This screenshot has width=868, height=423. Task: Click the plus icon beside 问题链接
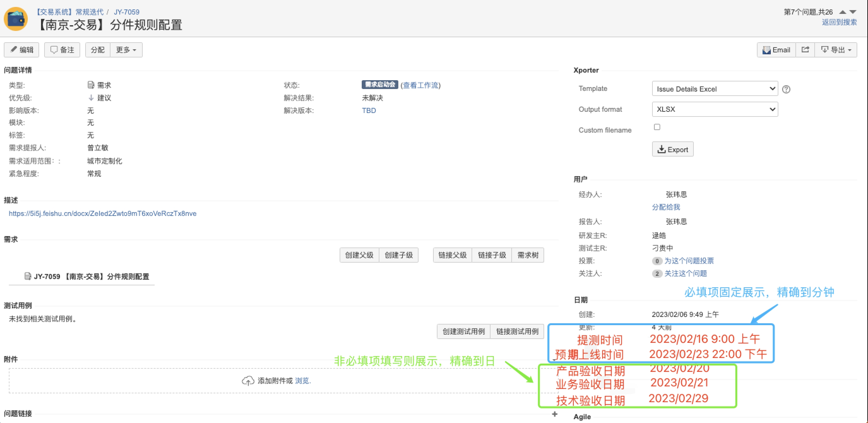pos(555,414)
